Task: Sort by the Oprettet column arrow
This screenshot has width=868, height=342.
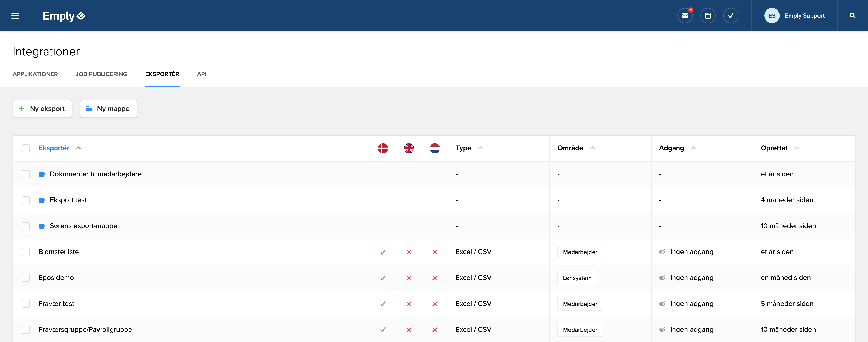Action: click(797, 148)
